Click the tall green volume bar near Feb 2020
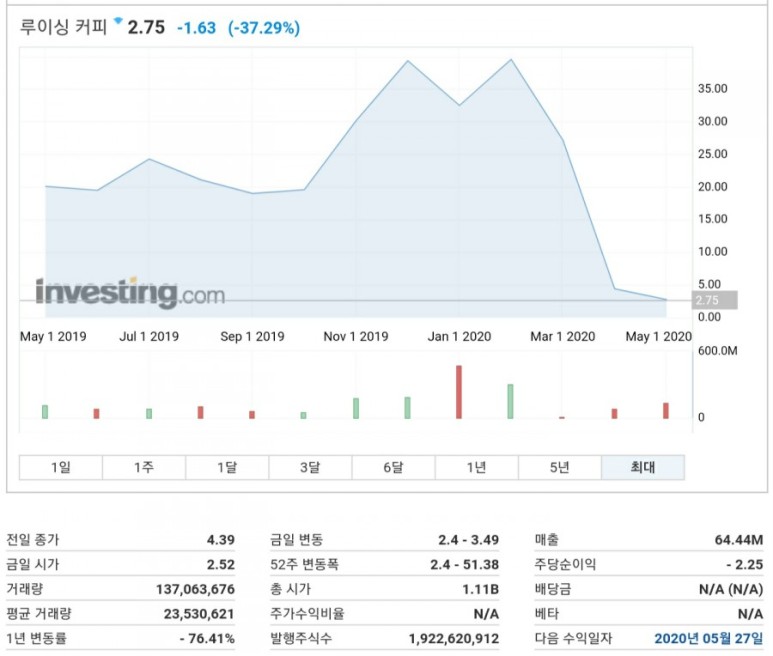The image size is (773, 656). coord(510,401)
